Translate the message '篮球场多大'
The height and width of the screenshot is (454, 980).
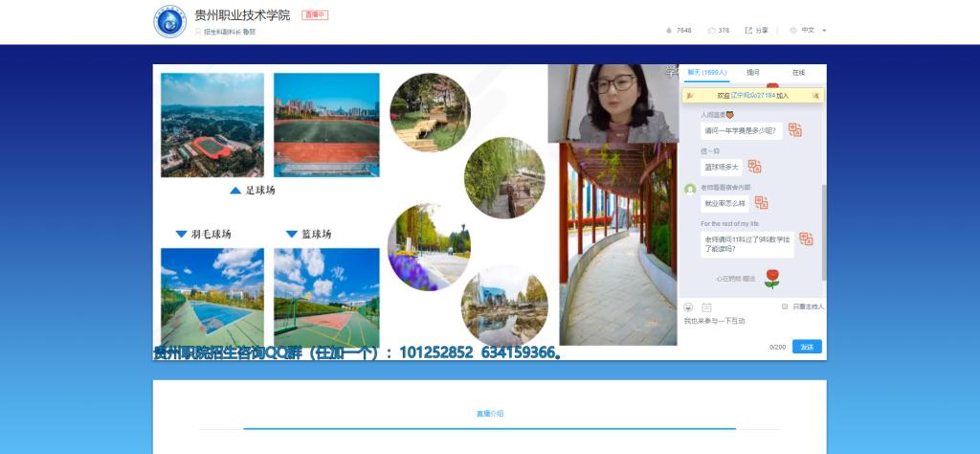tap(754, 167)
